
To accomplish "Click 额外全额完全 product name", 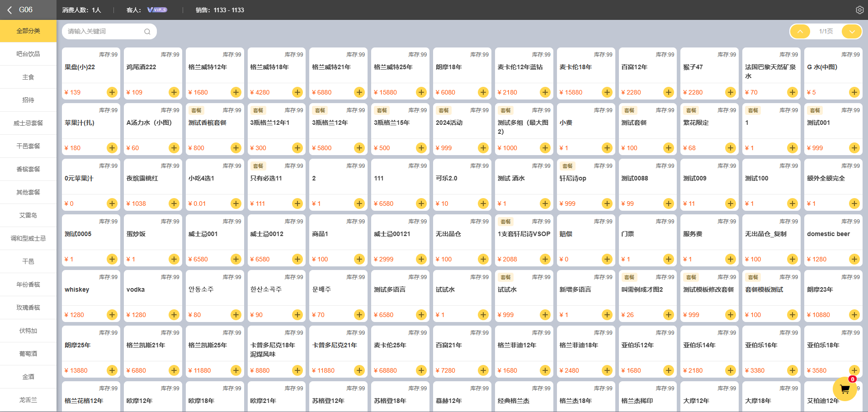I will [826, 178].
